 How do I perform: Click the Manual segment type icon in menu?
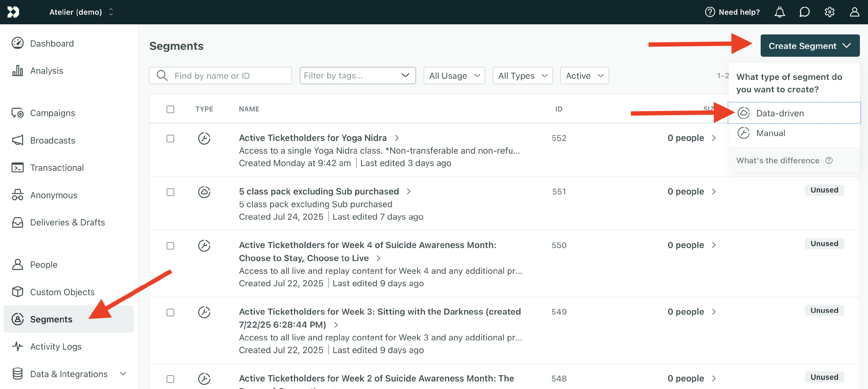point(743,133)
